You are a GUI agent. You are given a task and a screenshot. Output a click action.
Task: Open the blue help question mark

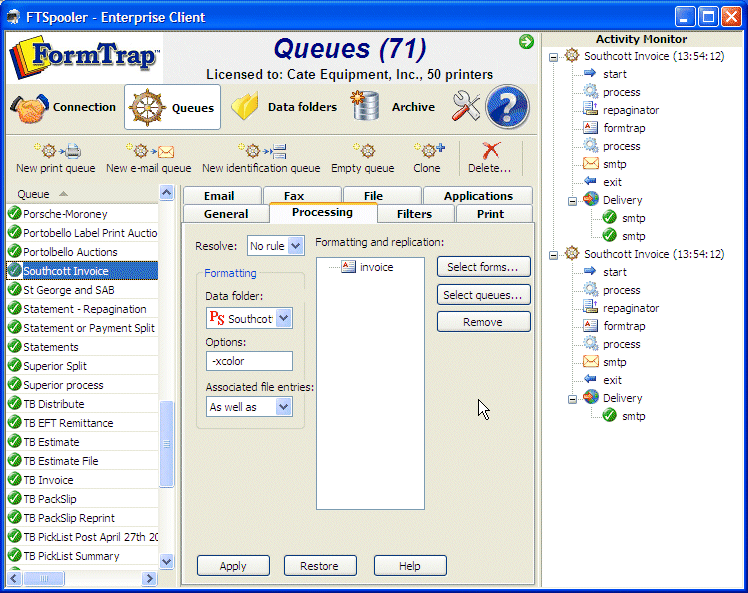click(x=507, y=107)
